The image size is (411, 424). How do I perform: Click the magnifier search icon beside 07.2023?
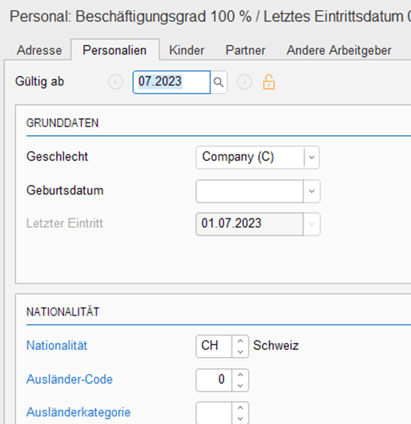pyautogui.click(x=219, y=82)
